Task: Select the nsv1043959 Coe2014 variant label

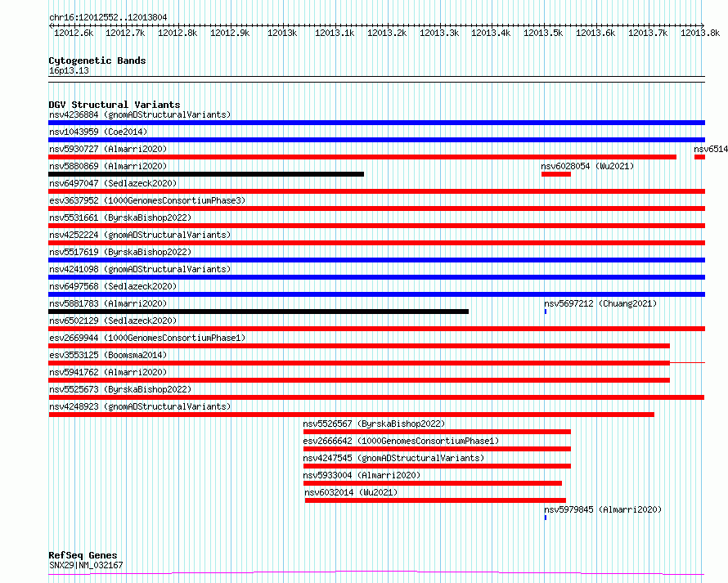Action: tap(98, 132)
